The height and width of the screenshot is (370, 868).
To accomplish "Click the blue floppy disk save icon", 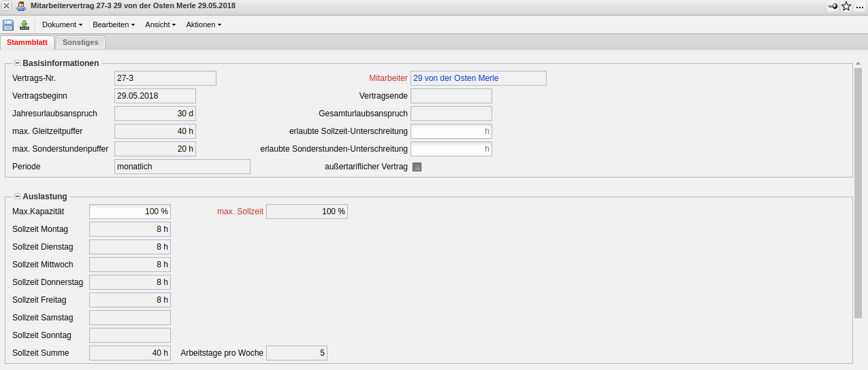I will pos(8,25).
